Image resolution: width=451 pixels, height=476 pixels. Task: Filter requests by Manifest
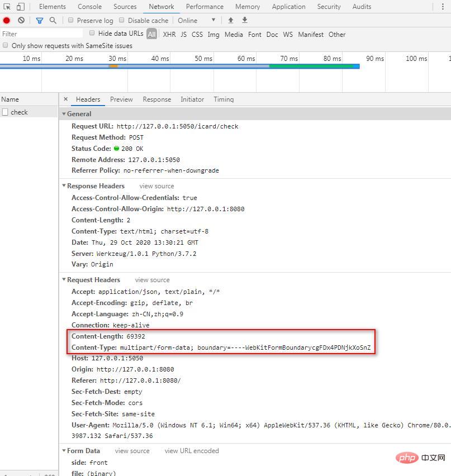[x=311, y=34]
